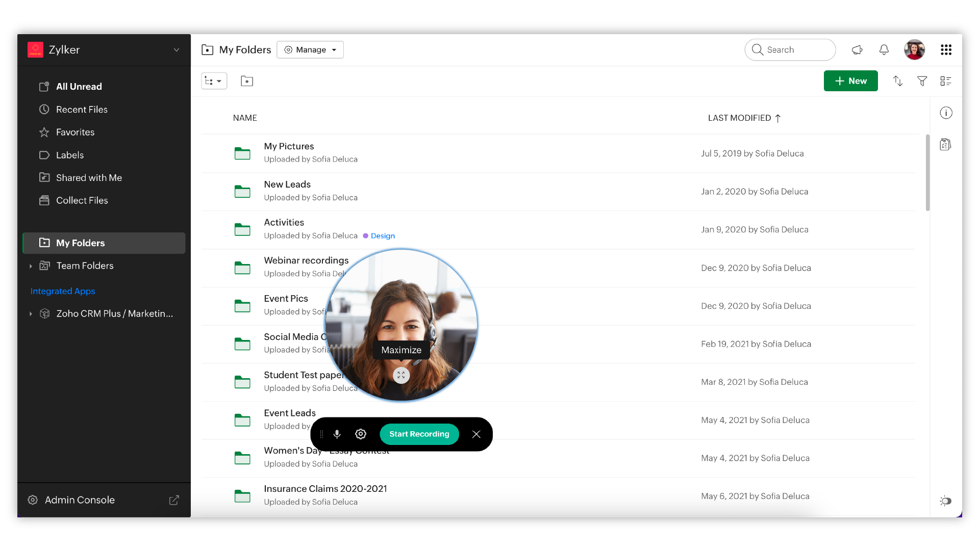Click the filter funnel icon
Screen dimensions: 980x551
(x=922, y=81)
